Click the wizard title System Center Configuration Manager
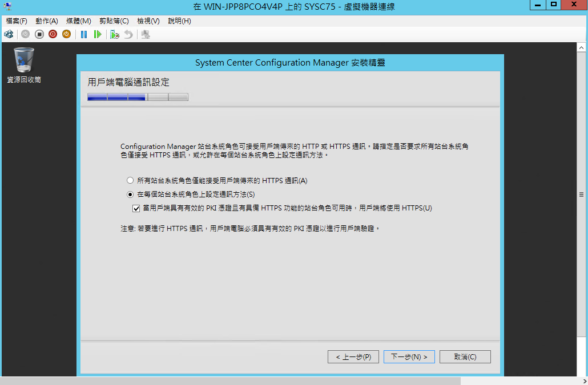Screen dimensions: 588x385 tap(290, 63)
